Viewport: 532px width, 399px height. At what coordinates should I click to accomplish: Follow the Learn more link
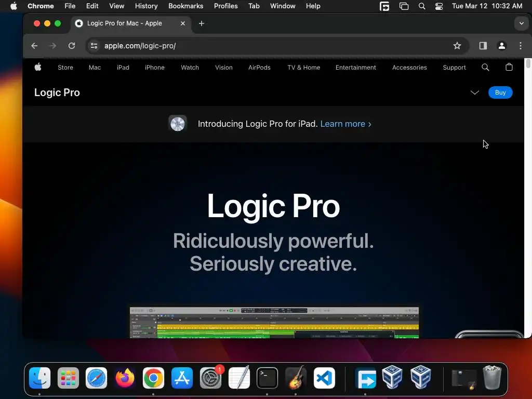(x=345, y=124)
